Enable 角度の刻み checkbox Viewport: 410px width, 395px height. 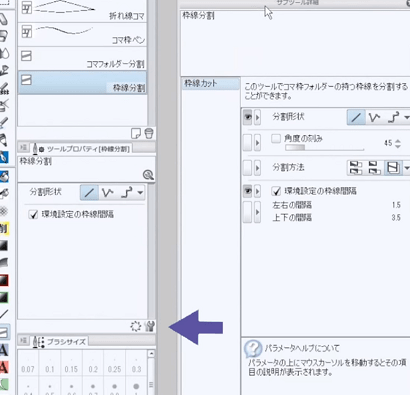(x=276, y=138)
